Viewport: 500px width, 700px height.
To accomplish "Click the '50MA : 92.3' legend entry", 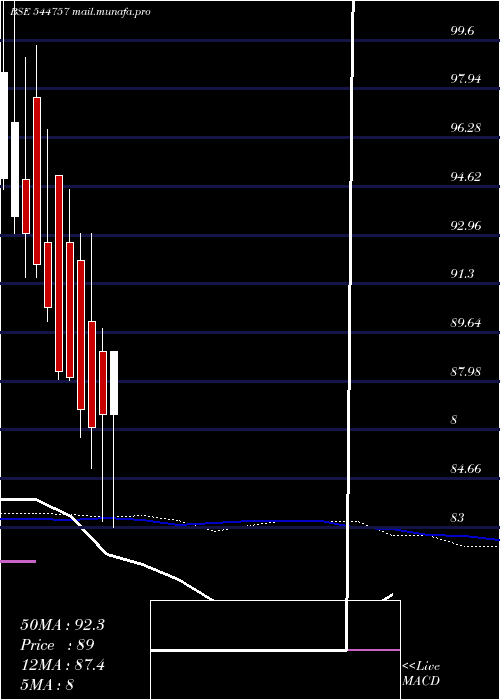I will point(62,625).
